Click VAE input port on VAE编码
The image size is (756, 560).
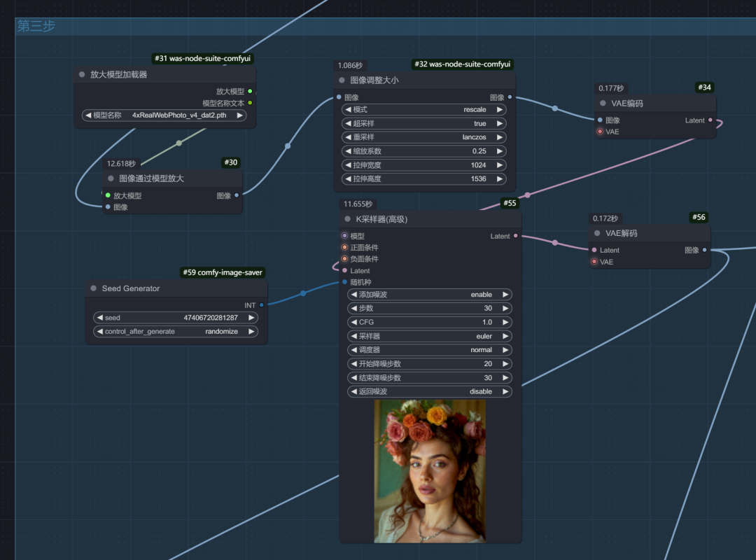point(600,132)
